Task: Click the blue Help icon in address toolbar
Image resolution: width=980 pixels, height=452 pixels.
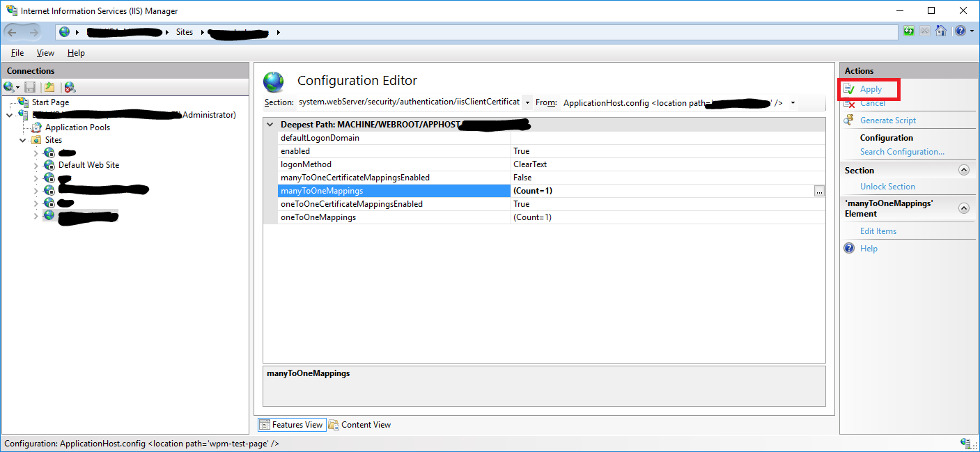Action: pyautogui.click(x=960, y=31)
